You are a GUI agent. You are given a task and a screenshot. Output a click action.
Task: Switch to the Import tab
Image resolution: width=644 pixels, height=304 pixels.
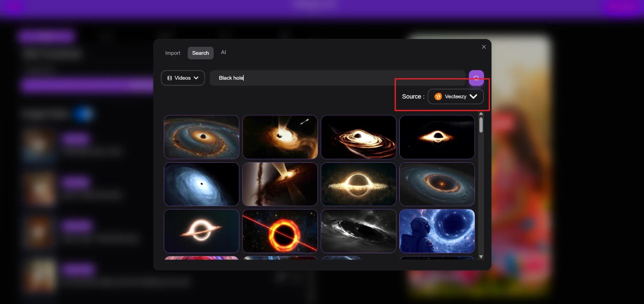172,53
